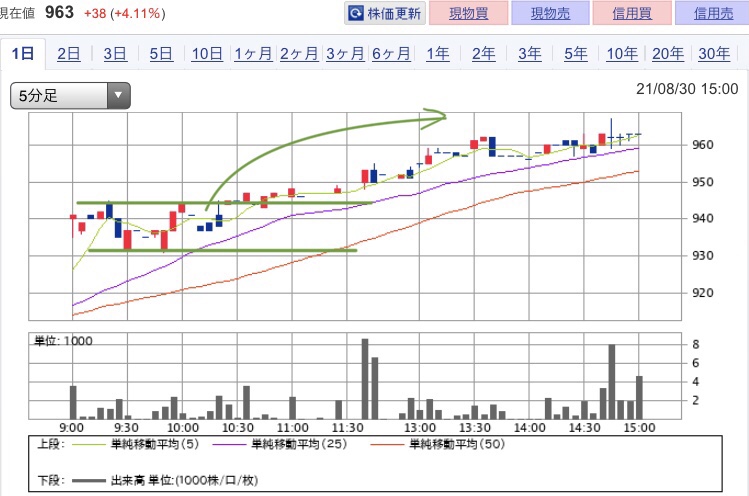Select the 1日 chart tab
Image resolution: width=749 pixels, height=496 pixels.
click(22, 53)
